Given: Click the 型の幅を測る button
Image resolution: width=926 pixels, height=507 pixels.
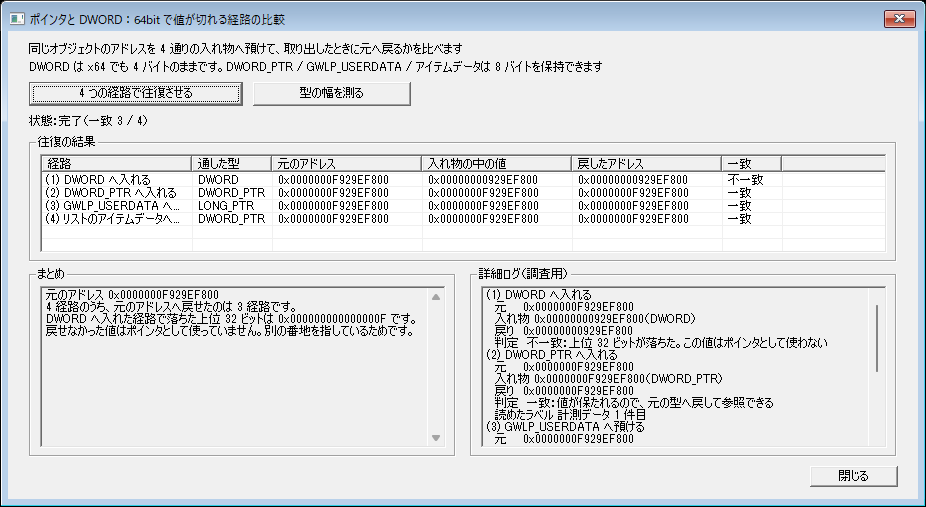Looking at the screenshot, I should coord(331,93).
